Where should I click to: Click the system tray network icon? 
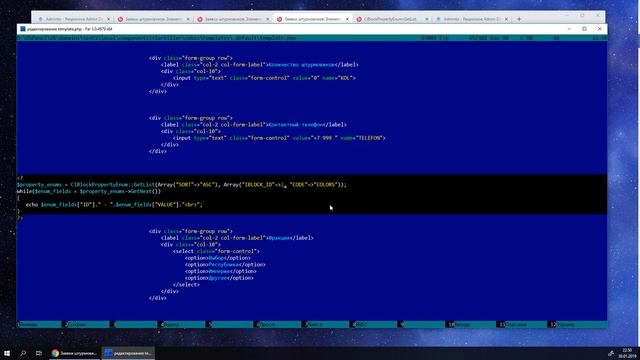[611, 353]
